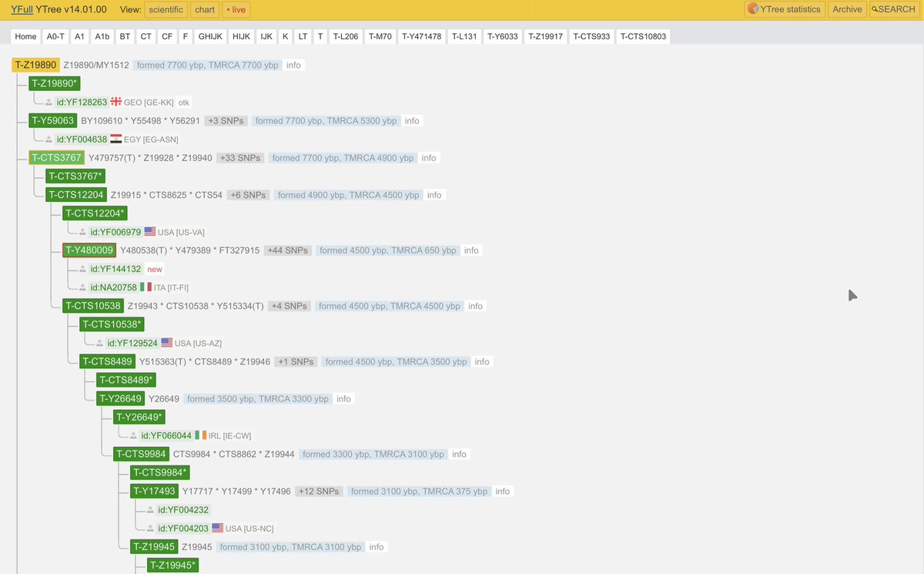Go to the T-CTS10803 breadcrumb tab
This screenshot has width=924, height=574.
pyautogui.click(x=643, y=36)
